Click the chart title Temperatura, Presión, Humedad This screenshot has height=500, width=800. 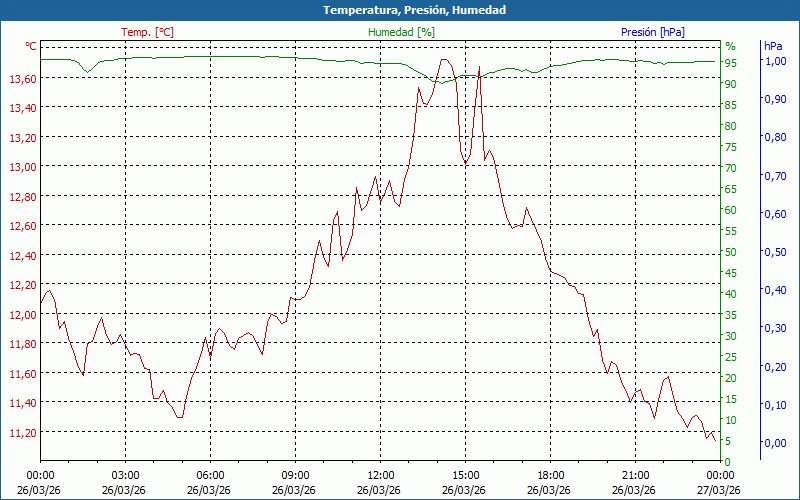point(400,10)
